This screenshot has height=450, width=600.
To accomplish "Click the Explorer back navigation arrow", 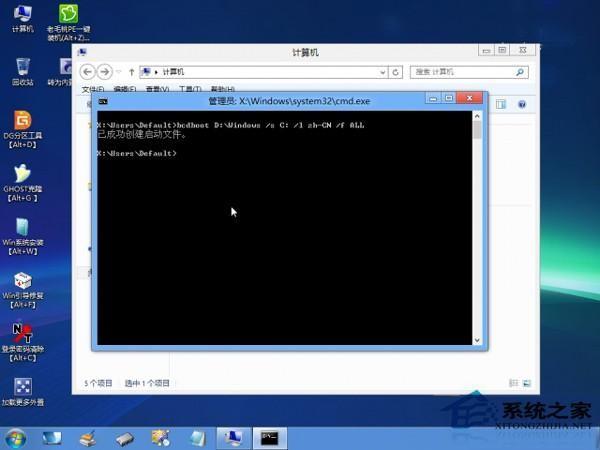I will click(87, 72).
